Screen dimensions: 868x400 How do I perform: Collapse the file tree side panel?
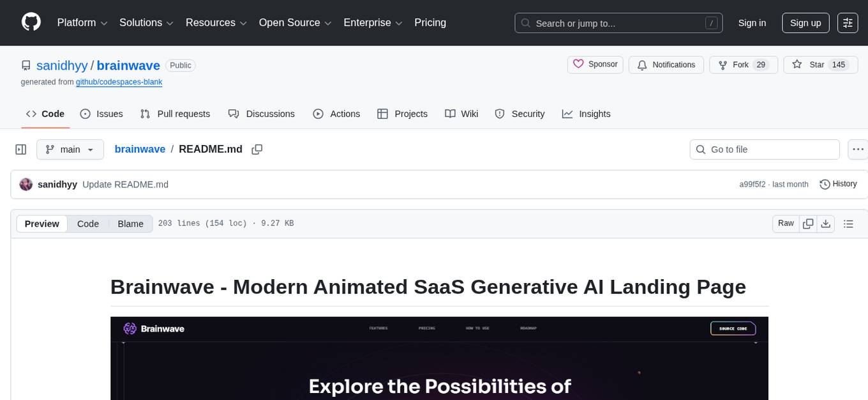coord(21,150)
